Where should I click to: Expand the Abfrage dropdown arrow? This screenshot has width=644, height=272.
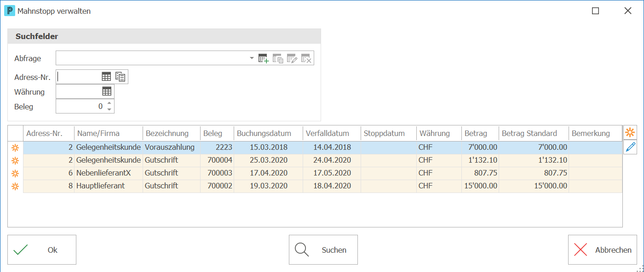(252, 58)
